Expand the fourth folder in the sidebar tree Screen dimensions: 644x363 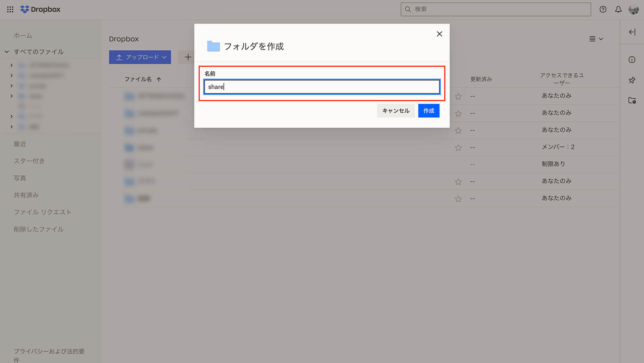[x=11, y=96]
